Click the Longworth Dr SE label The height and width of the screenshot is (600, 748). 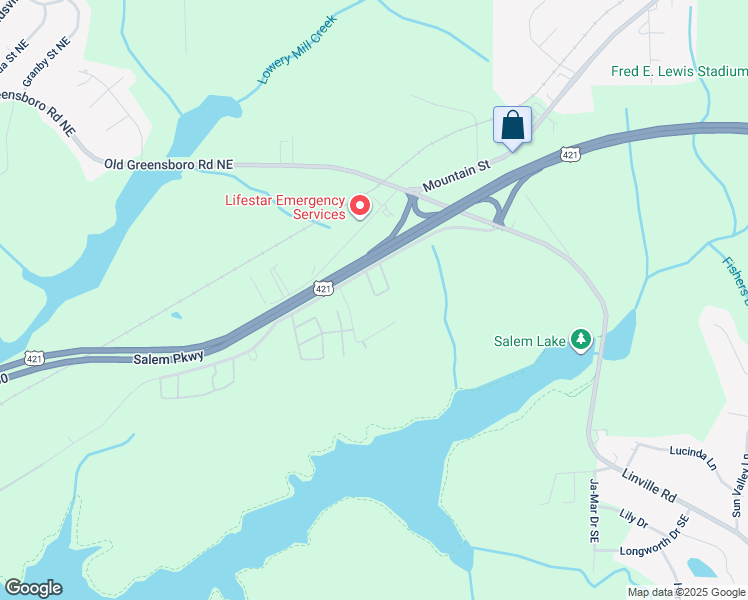(655, 535)
